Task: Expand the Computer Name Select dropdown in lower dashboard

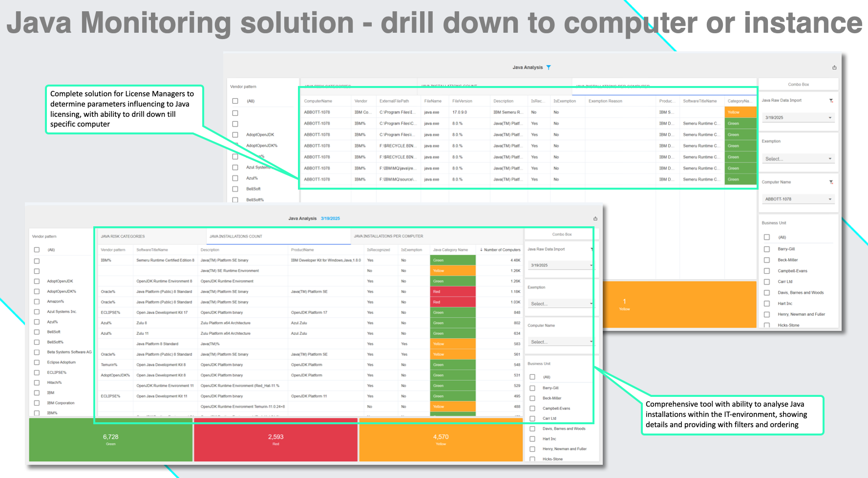Action: [x=591, y=342]
